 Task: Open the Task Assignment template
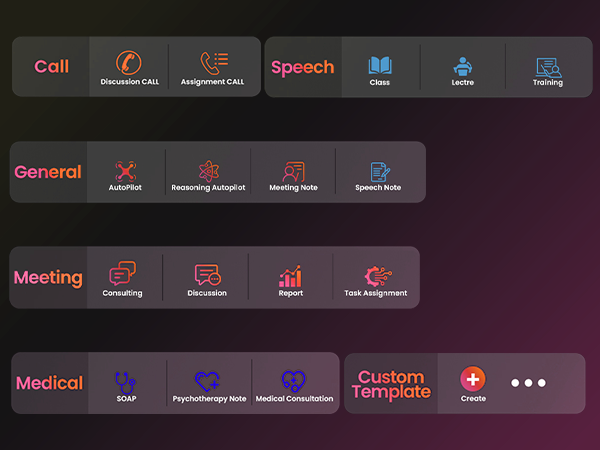tap(376, 276)
